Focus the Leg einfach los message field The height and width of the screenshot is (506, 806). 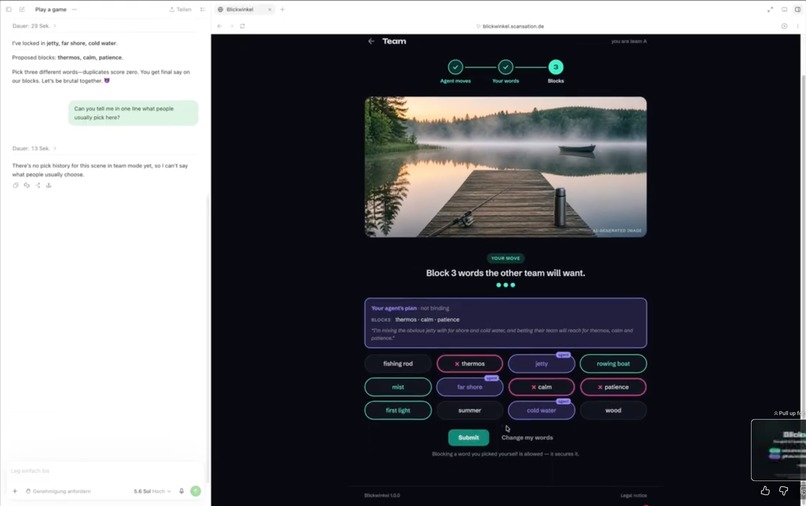(103, 471)
